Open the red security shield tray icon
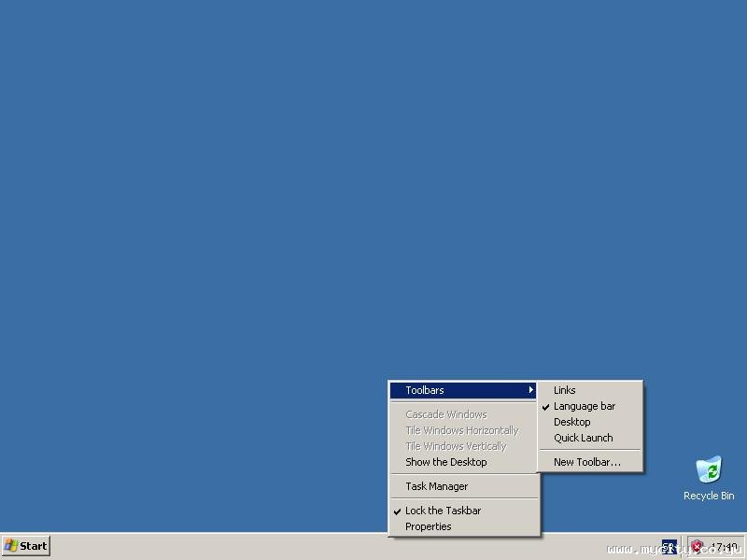The height and width of the screenshot is (560, 747). [x=698, y=546]
